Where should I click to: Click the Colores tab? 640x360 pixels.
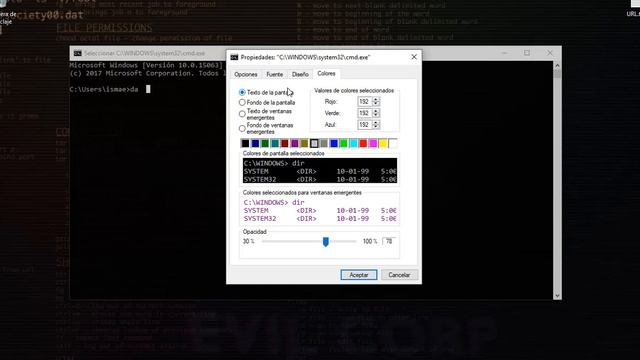pyautogui.click(x=326, y=73)
